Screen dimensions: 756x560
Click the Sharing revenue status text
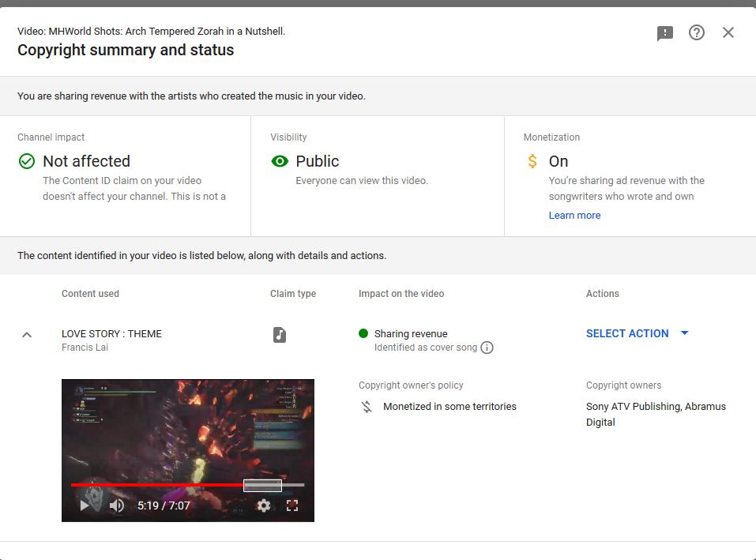click(x=411, y=334)
